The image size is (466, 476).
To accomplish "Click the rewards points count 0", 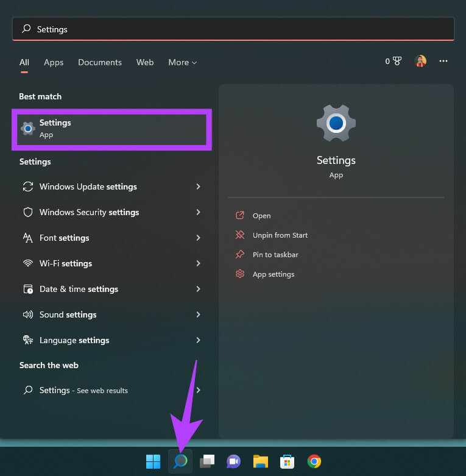I will pos(387,62).
